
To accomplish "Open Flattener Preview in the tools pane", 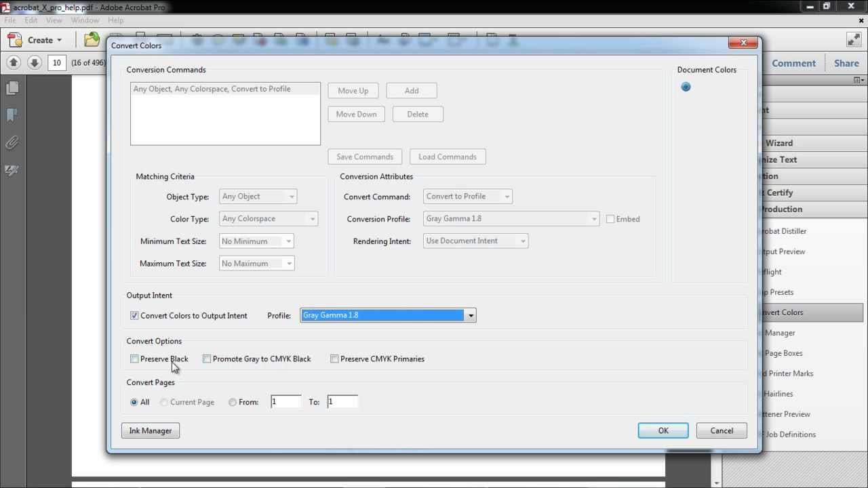I will click(786, 414).
